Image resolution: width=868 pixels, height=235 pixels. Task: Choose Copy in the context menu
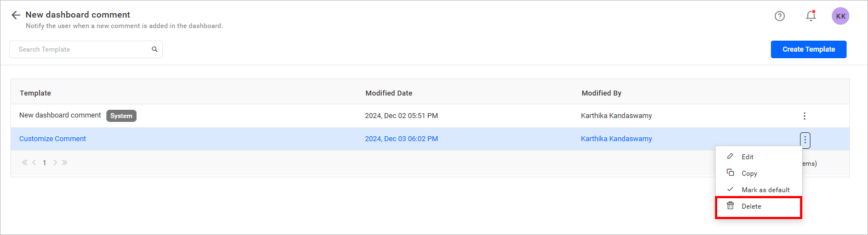(x=749, y=174)
